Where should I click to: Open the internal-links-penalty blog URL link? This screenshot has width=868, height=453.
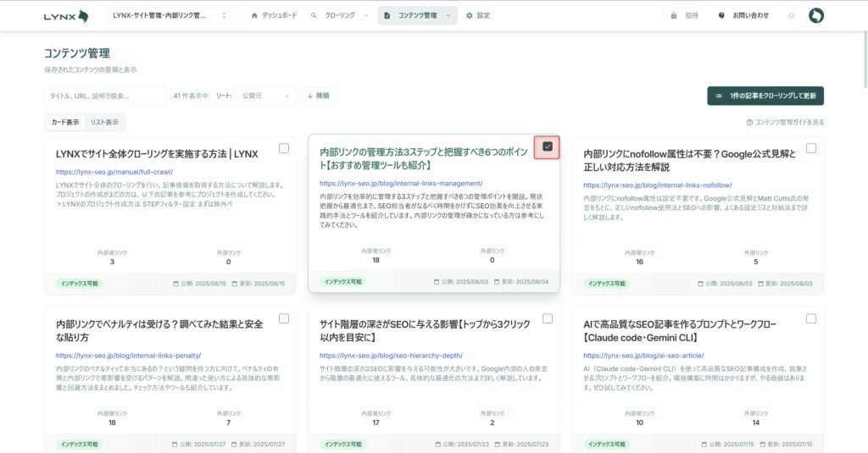(128, 356)
